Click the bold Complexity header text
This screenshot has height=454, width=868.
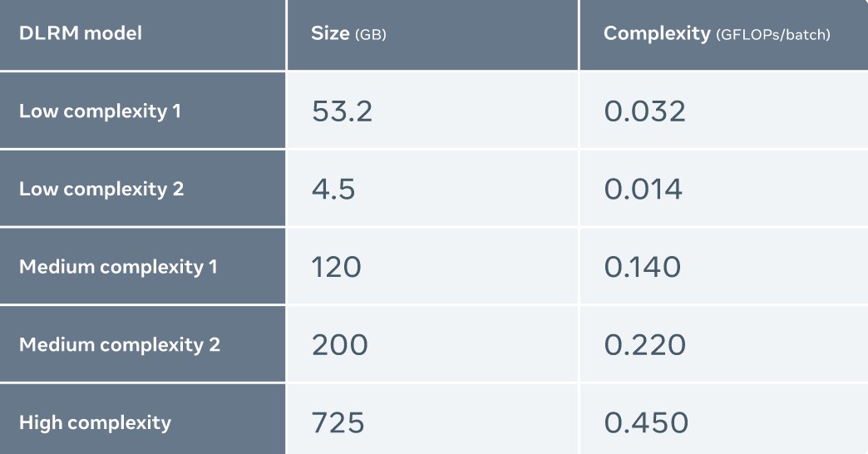click(x=657, y=34)
